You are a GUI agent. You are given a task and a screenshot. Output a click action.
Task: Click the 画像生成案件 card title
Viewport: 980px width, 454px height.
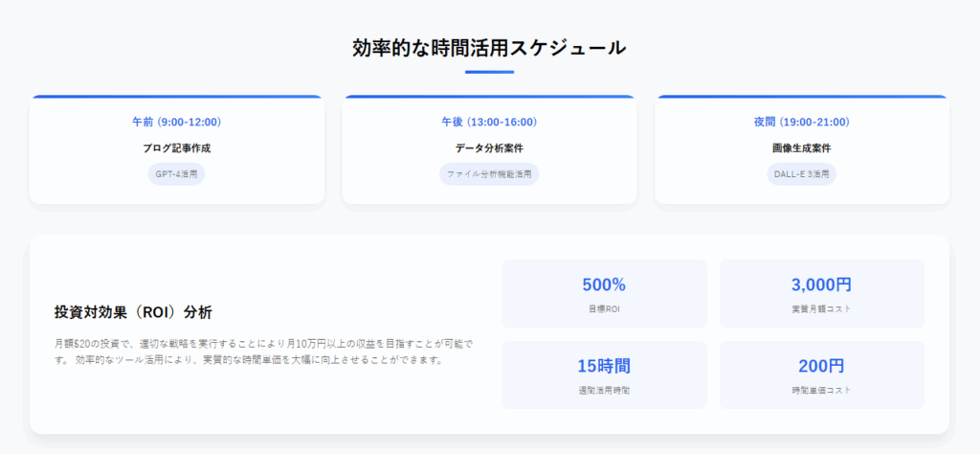click(802, 148)
